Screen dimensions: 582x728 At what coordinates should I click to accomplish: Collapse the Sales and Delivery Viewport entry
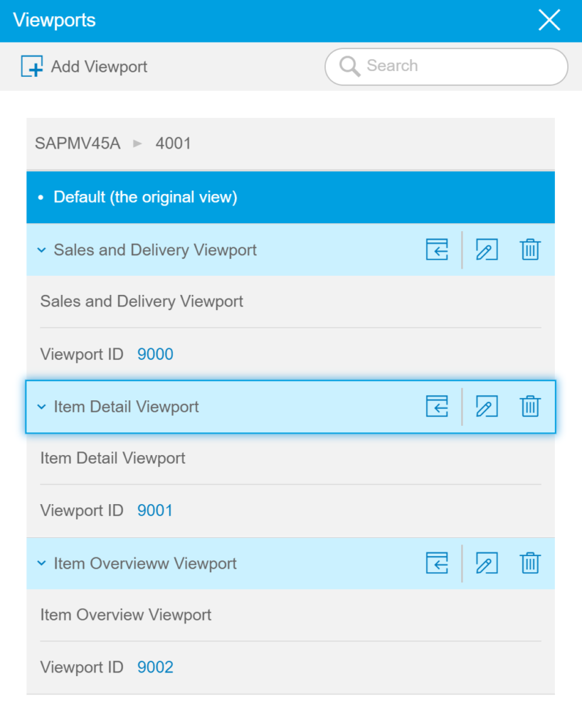pyautogui.click(x=41, y=250)
